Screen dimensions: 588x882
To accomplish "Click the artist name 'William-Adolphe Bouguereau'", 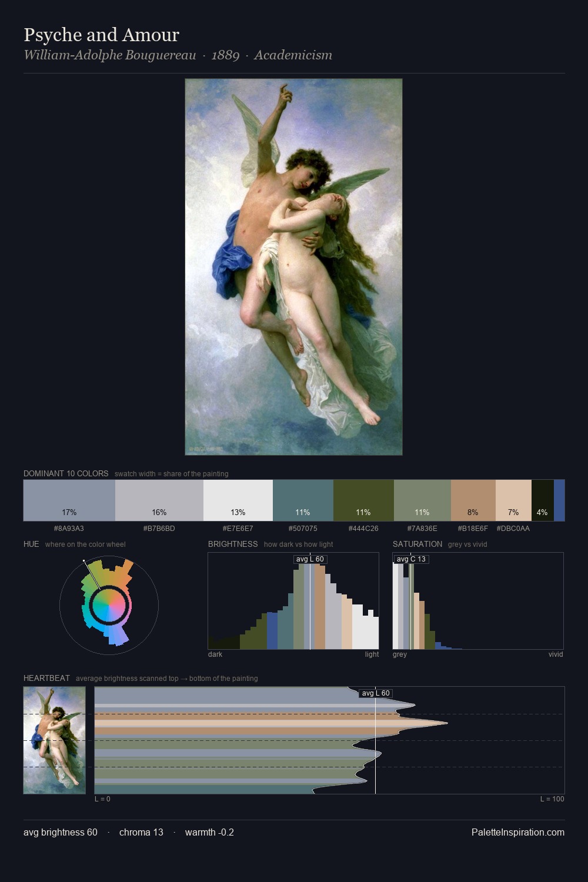I will point(110,55).
